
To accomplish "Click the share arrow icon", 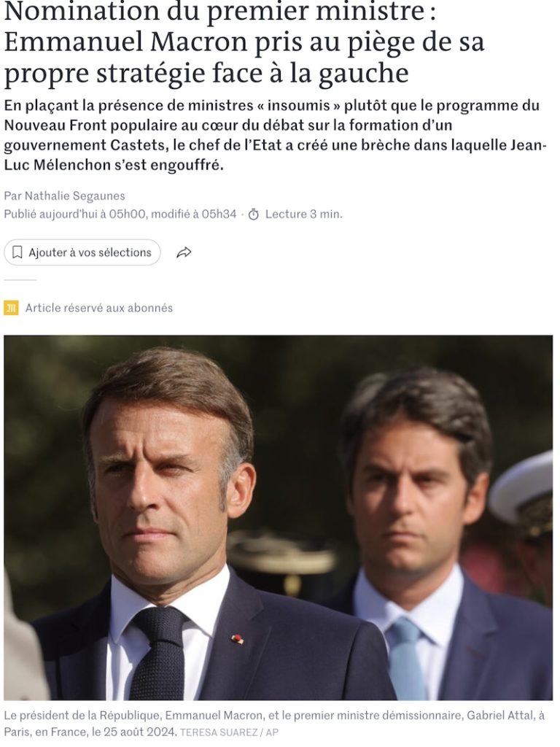I will [184, 252].
